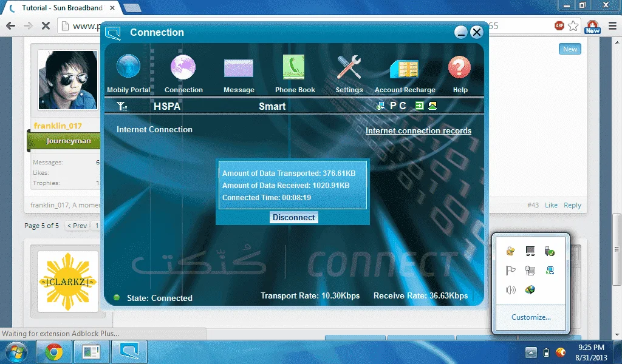Open the #43 post permalink
The height and width of the screenshot is (364, 622).
[x=533, y=205]
